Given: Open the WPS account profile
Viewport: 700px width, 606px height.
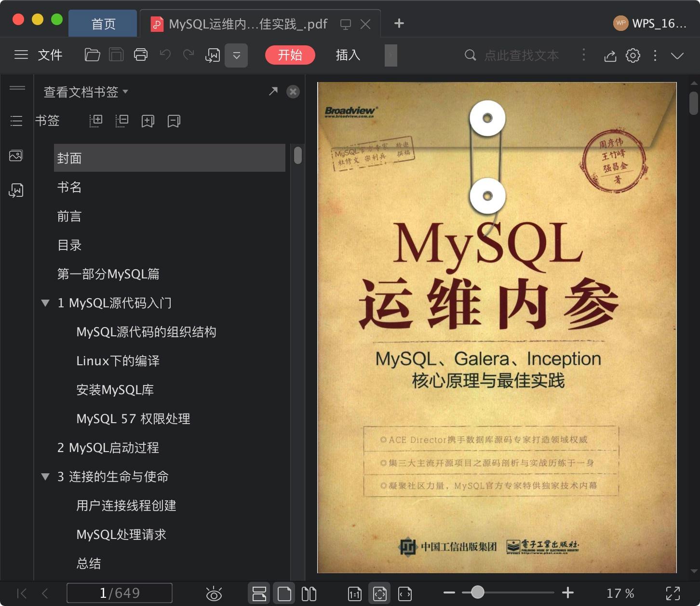Looking at the screenshot, I should point(650,23).
